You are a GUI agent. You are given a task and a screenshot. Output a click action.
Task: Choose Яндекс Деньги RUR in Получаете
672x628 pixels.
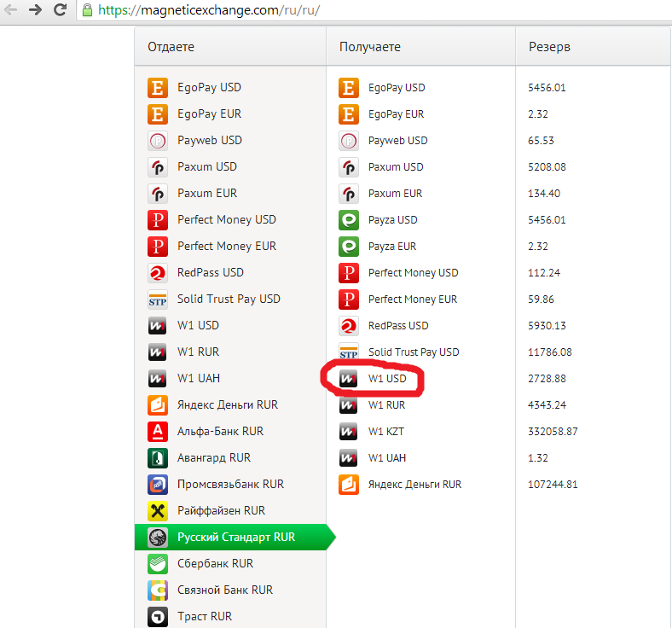(415, 485)
